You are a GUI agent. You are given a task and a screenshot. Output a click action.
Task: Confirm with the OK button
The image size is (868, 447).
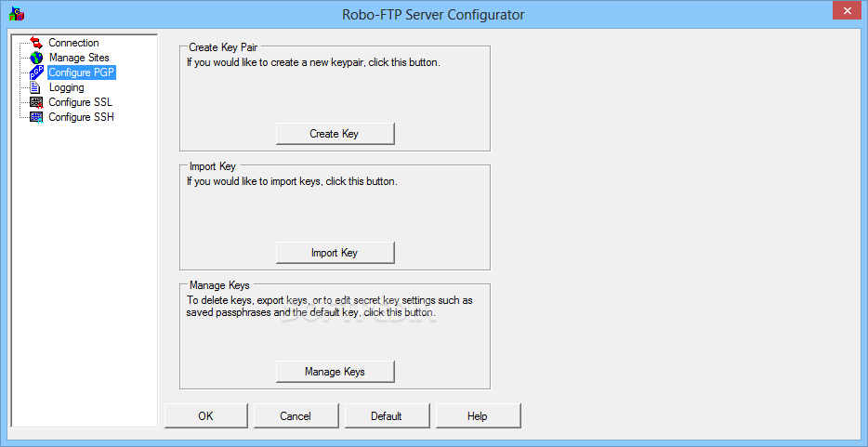coord(206,416)
